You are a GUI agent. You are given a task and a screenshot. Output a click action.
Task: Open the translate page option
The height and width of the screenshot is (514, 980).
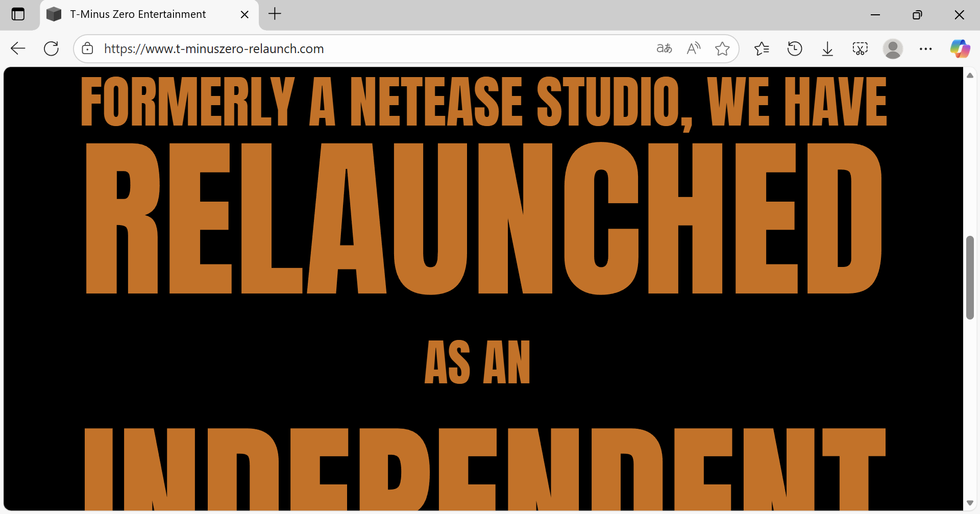pos(664,48)
